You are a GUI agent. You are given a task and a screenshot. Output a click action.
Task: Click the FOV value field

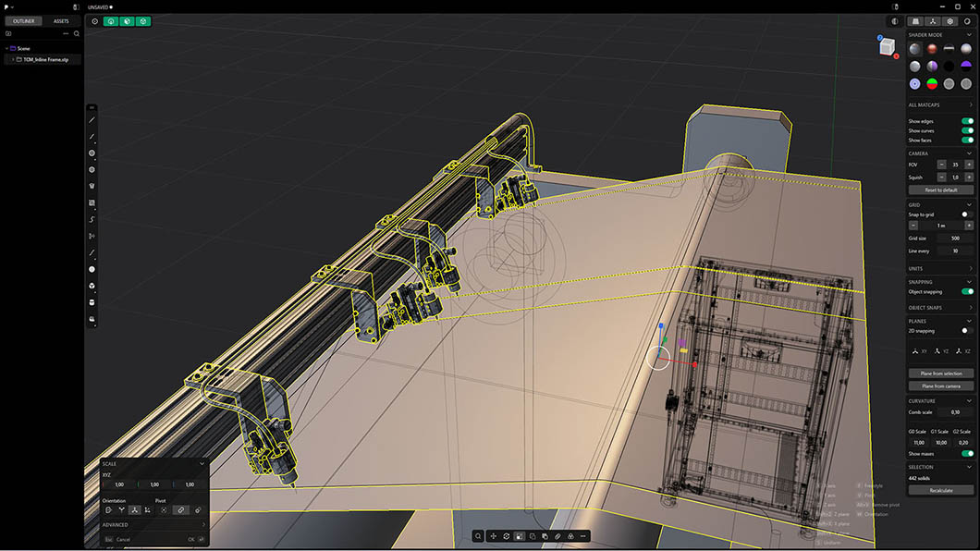click(x=955, y=165)
